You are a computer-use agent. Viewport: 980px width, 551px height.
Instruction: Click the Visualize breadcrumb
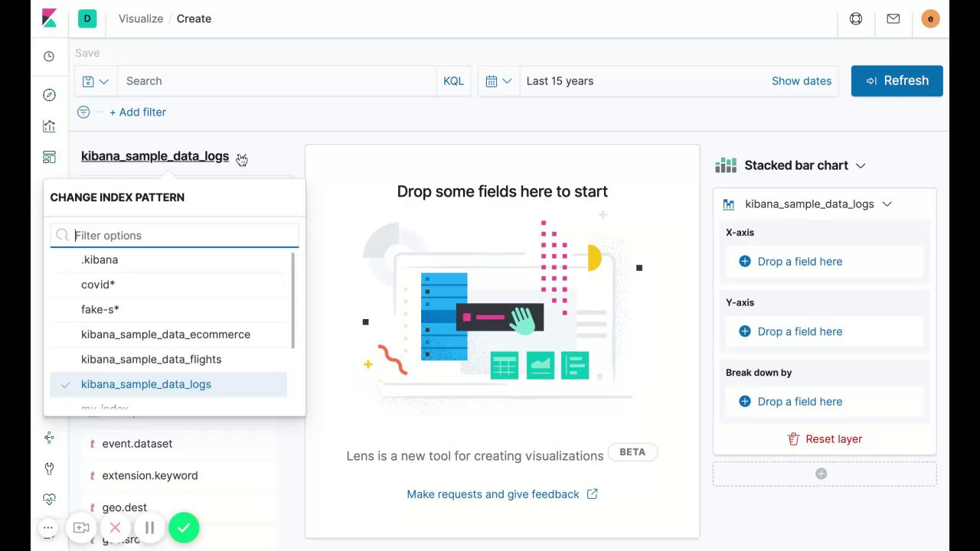coord(141,18)
